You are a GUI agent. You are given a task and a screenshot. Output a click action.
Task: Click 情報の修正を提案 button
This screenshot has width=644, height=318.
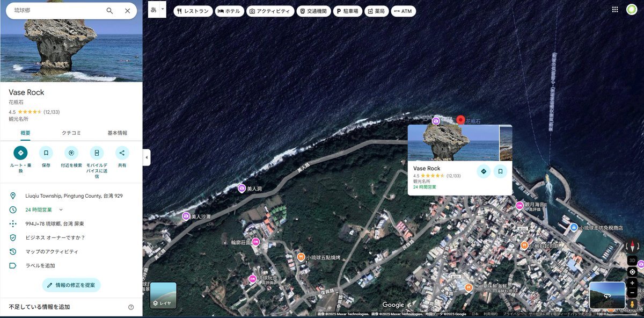click(71, 285)
